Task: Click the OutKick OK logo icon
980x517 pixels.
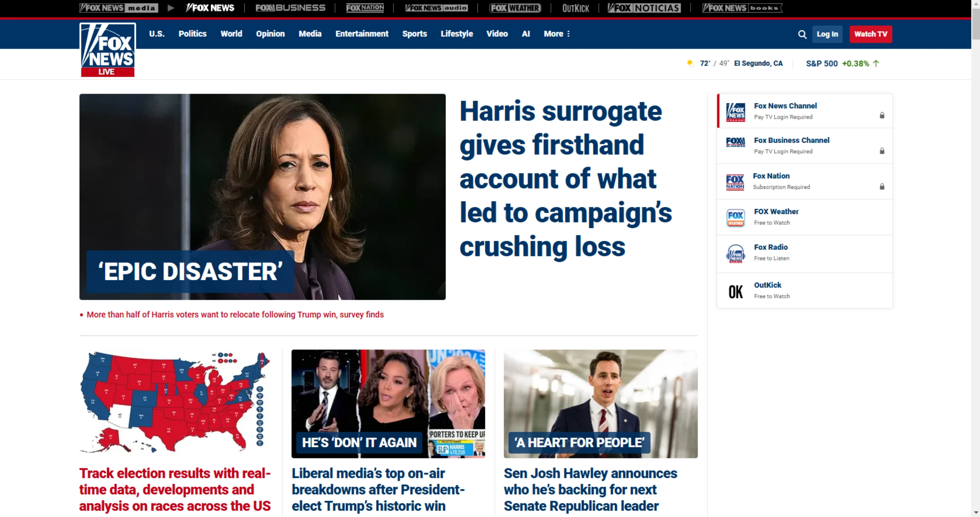Action: [x=735, y=292]
